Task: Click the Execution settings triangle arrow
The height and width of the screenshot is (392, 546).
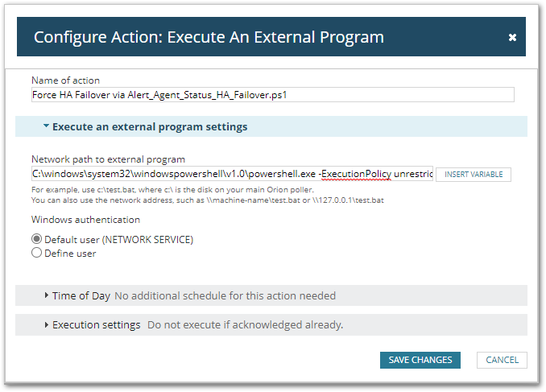Action: pyautogui.click(x=47, y=324)
